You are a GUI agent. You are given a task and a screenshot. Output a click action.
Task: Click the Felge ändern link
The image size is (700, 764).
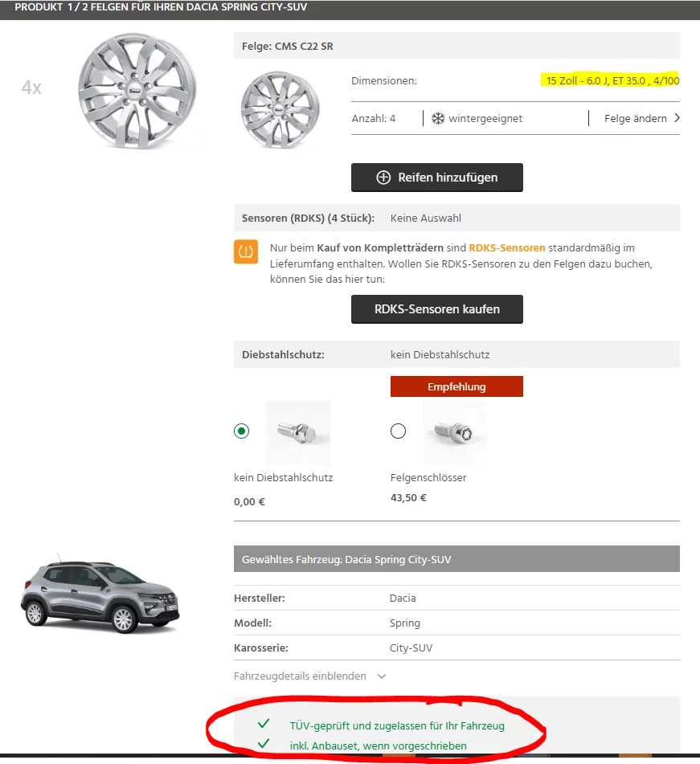[x=635, y=118]
